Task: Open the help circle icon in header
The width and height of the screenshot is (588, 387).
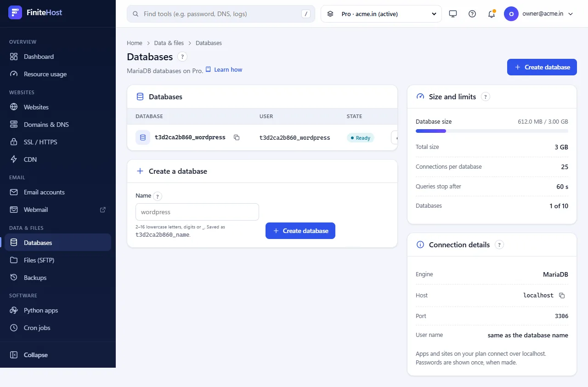Action: (x=472, y=14)
